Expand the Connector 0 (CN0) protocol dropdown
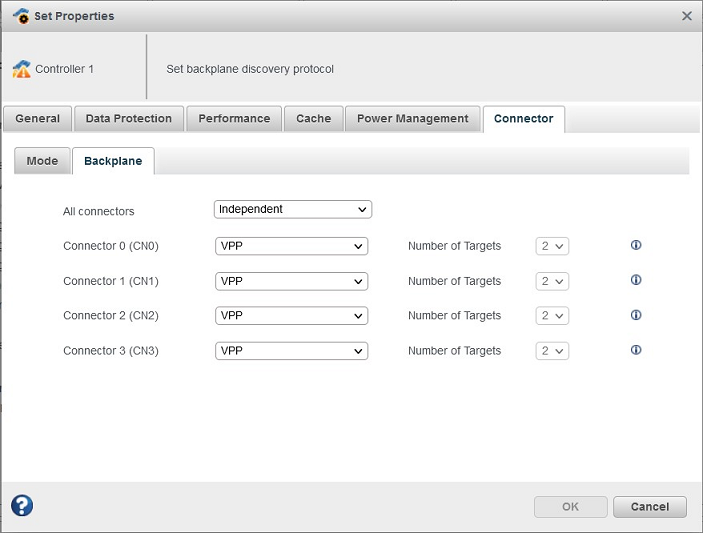The height and width of the screenshot is (533, 703). tap(291, 246)
